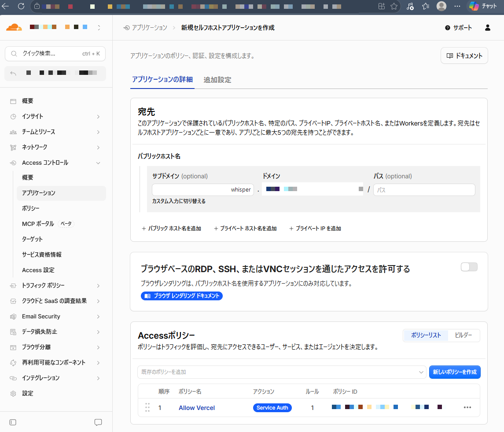Click the Cloudflare logo icon
The image size is (504, 432).
(x=14, y=27)
